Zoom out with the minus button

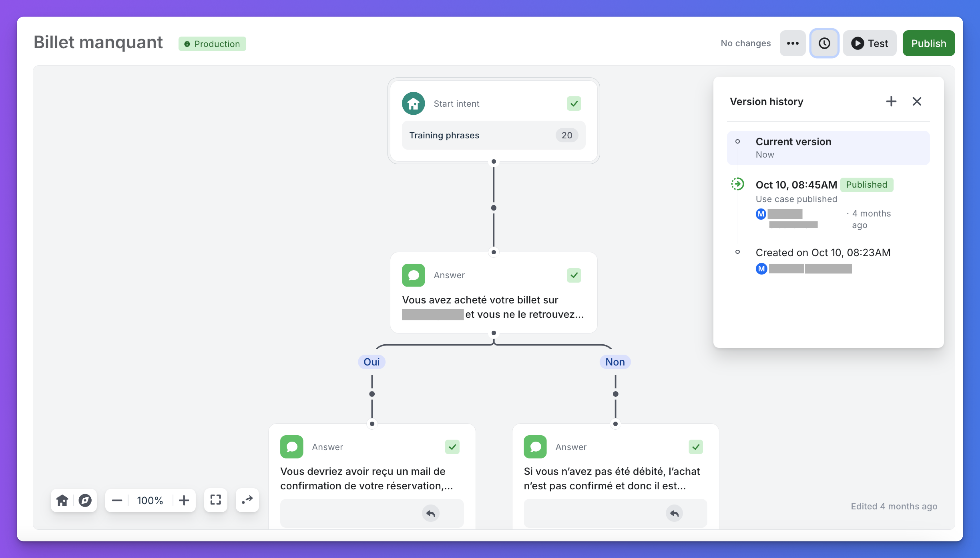point(117,500)
